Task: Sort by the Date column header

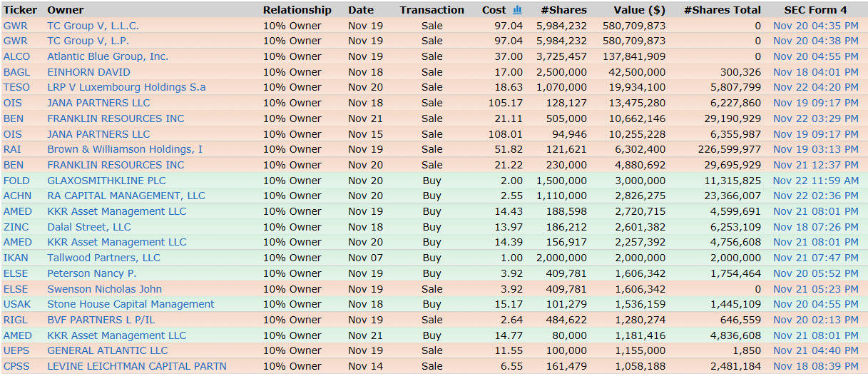Action: [361, 10]
